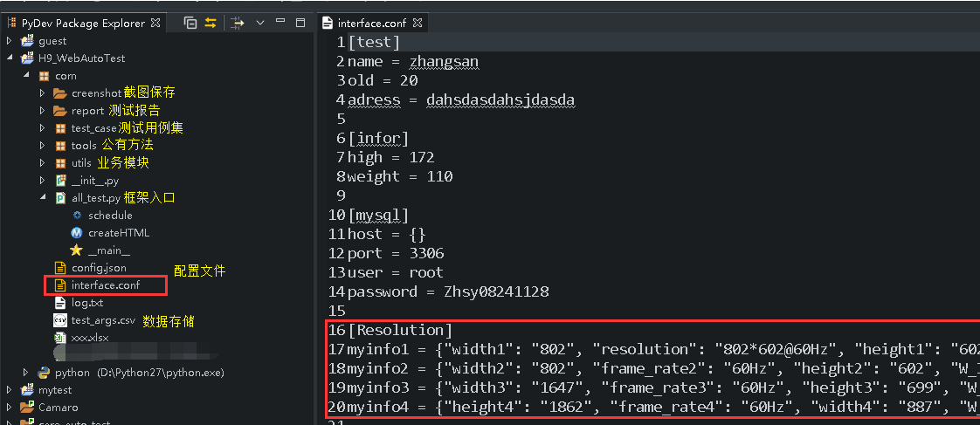Viewport: 980px width, 425px height.
Task: Click the line "port = 3306"
Action: coord(396,253)
